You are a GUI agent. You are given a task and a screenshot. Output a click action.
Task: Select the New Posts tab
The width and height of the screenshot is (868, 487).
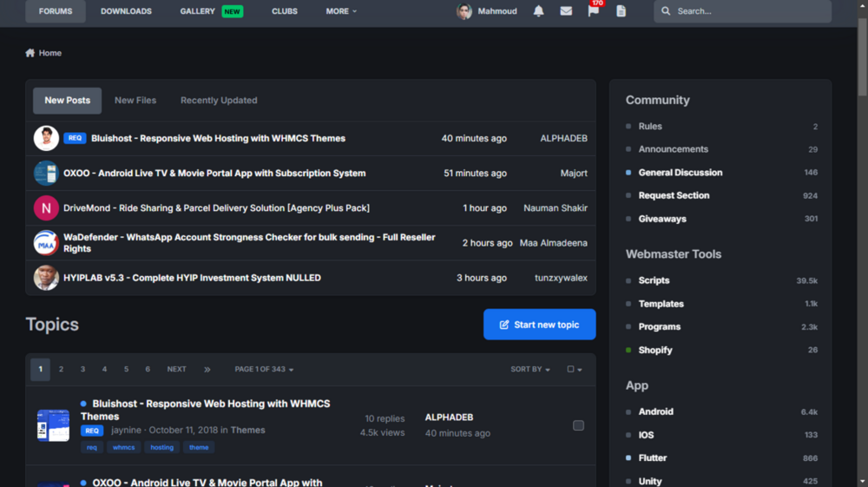[67, 101]
